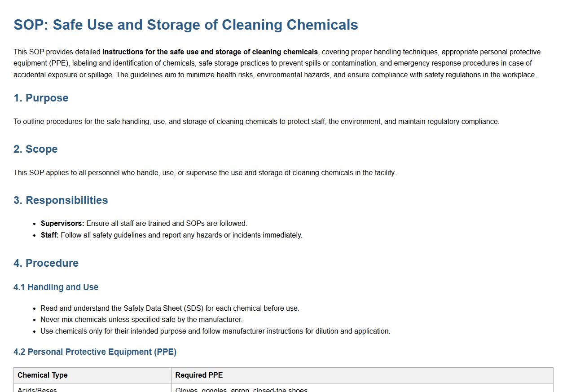Screen dimensions: 567x392
Task: Click the bullet about dilution and application
Action: pos(215,331)
